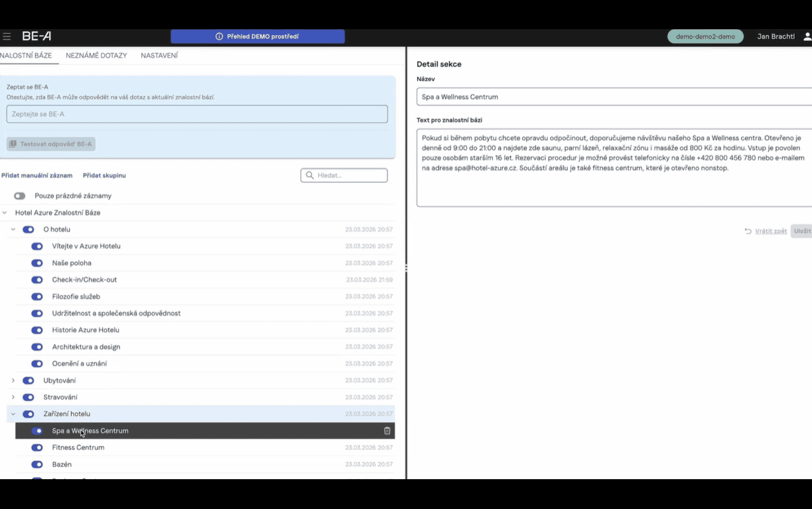Toggle the Naše poloha switch

[x=37, y=263]
